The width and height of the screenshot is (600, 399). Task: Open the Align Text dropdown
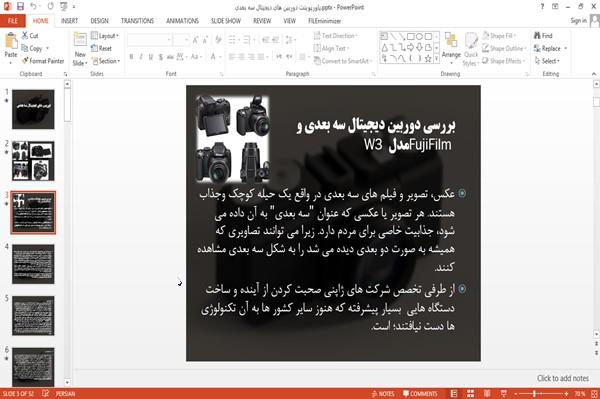[x=330, y=48]
